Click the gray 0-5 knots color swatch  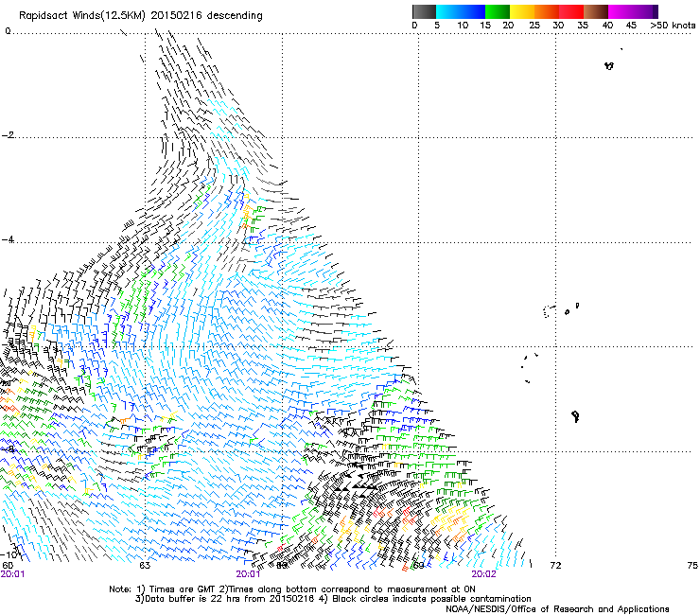424,11
